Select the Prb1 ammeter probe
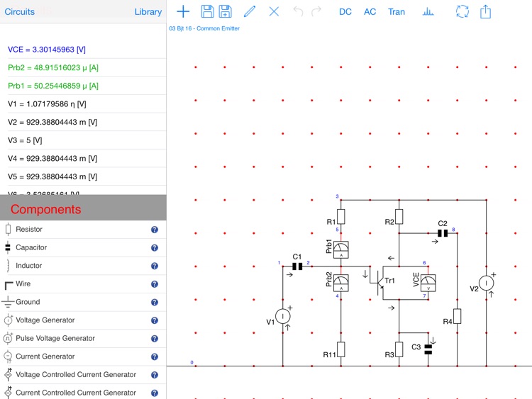This screenshot has width=532, height=399. coord(341,250)
